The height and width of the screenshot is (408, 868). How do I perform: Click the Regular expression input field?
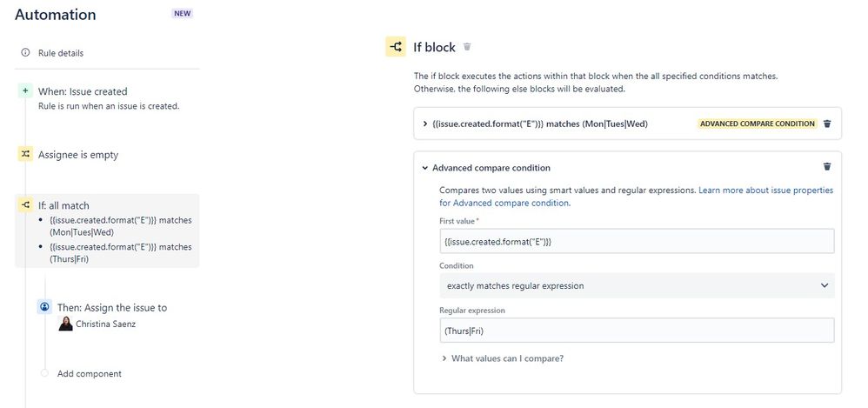coord(637,331)
